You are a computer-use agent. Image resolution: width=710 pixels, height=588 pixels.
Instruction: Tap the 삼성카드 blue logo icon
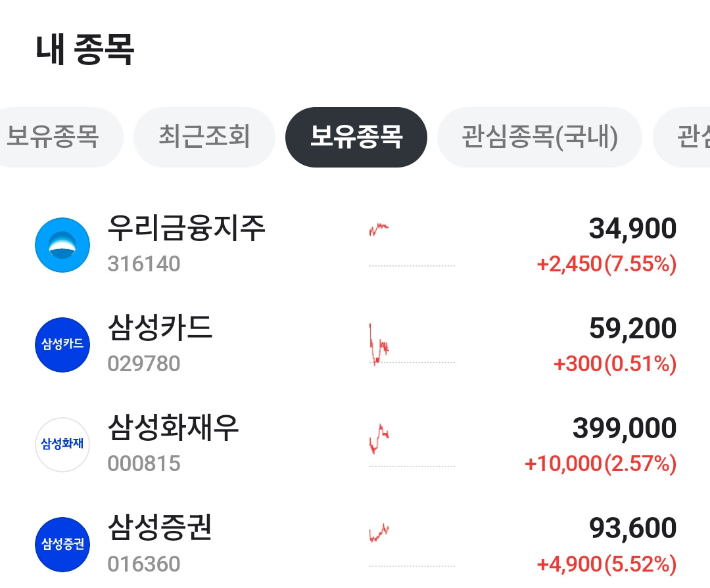[x=62, y=345]
